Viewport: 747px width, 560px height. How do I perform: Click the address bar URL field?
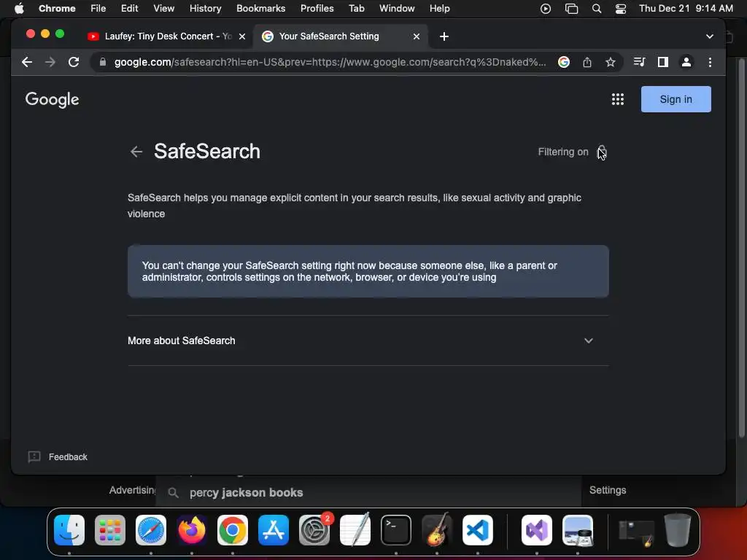click(x=330, y=62)
